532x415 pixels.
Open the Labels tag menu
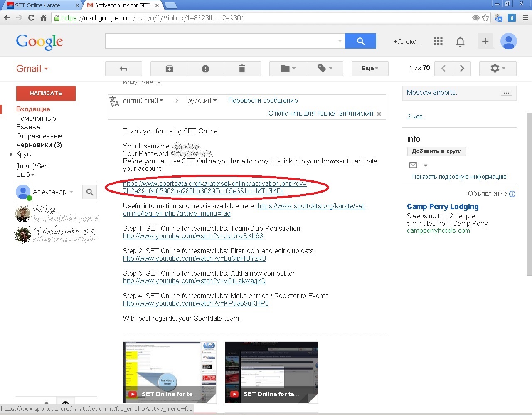(x=325, y=69)
